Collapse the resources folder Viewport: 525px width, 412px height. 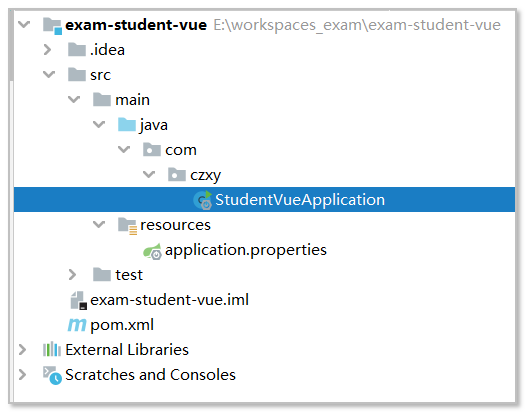(x=99, y=224)
